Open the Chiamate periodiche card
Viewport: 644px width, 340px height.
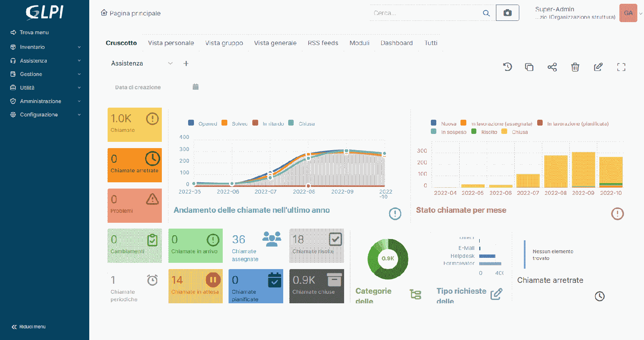pos(135,286)
